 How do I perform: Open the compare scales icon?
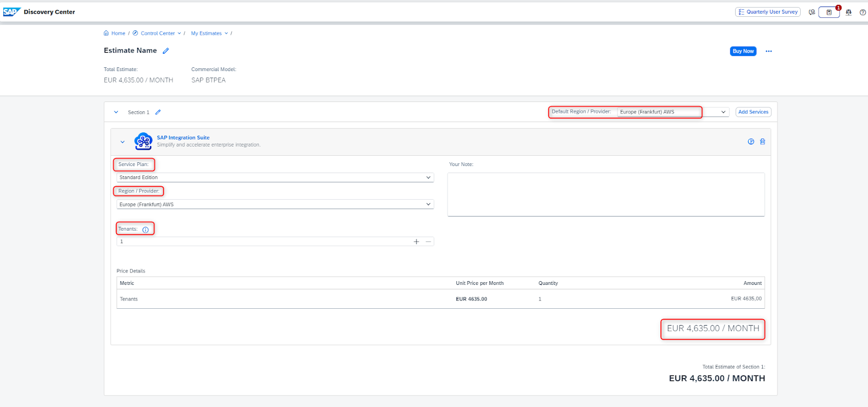tap(848, 12)
